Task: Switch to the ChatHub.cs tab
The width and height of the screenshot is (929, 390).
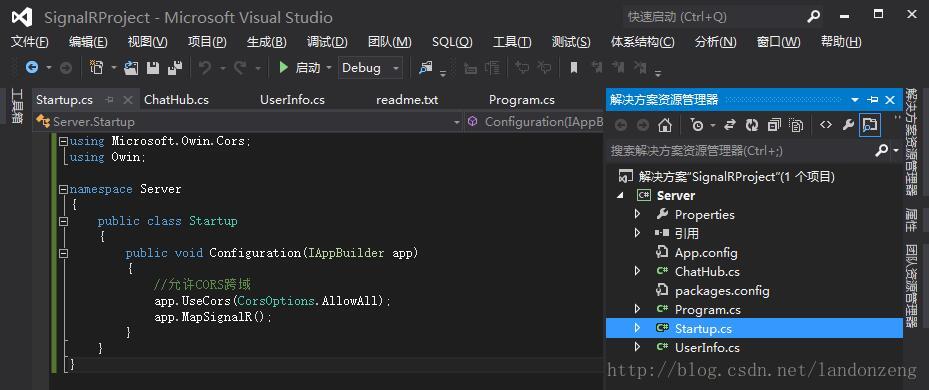Action: click(x=177, y=100)
